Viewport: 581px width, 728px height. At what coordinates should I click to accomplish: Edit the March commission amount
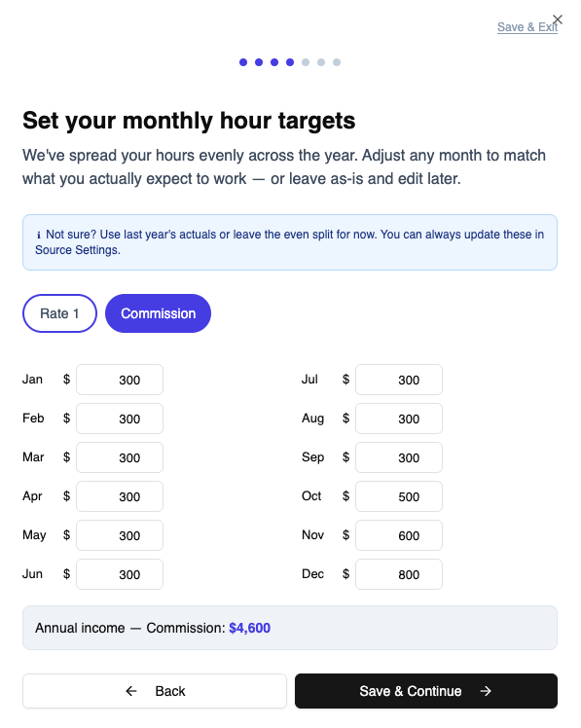coord(120,457)
